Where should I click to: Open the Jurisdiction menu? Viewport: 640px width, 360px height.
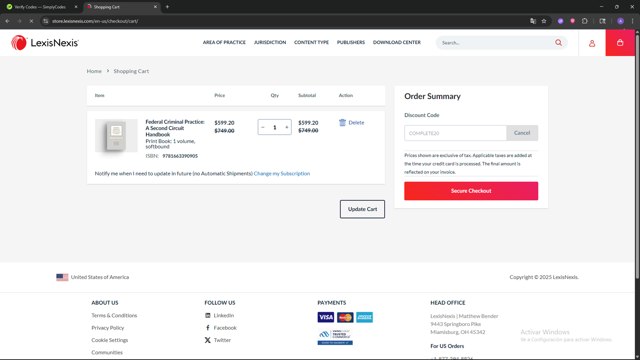270,42
